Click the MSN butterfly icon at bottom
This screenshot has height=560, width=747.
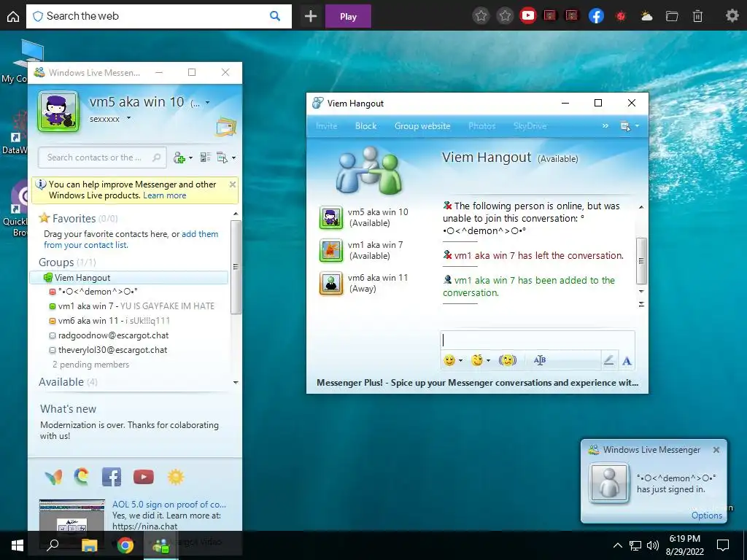[53, 477]
